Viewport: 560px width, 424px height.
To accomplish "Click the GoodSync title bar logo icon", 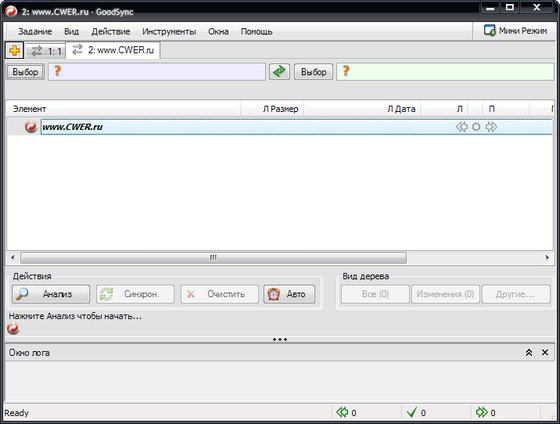I will [x=11, y=11].
